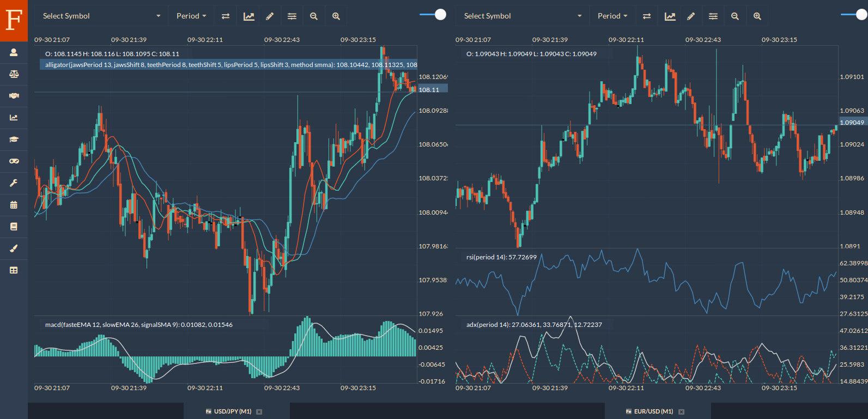The height and width of the screenshot is (419, 868).
Task: Toggle the switch above the USD/JPY chart
Action: click(434, 15)
